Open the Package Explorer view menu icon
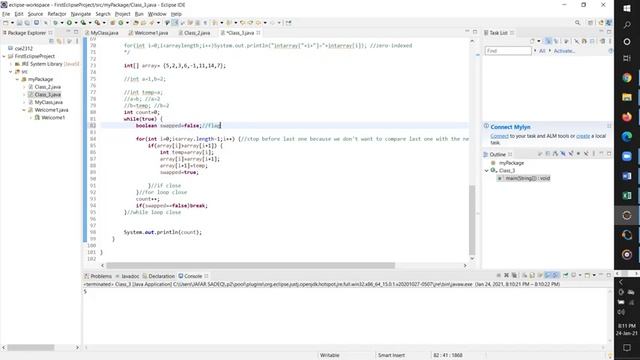Image resolution: width=640 pixels, height=360 pixels. point(77,41)
